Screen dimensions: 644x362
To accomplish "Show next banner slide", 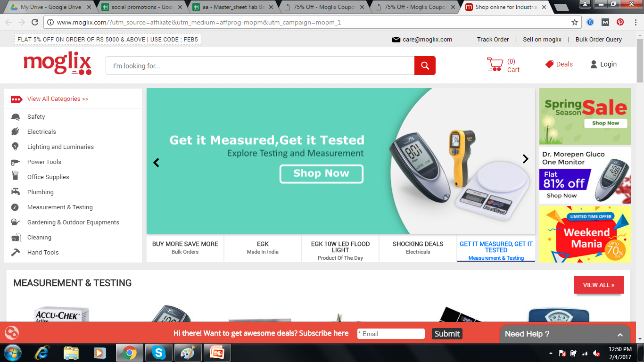I will [x=526, y=159].
